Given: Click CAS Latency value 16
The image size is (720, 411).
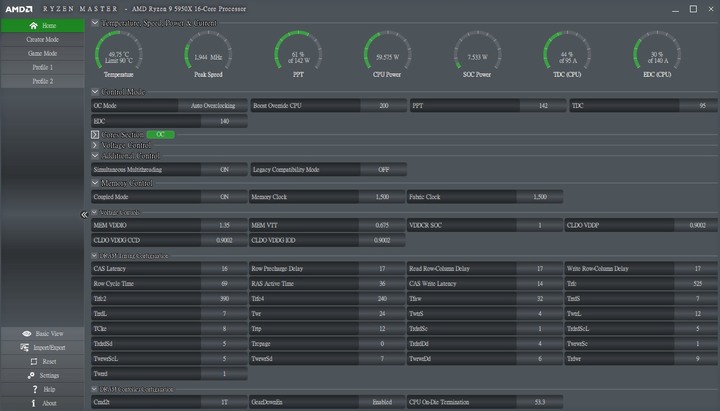Looking at the screenshot, I should [224, 269].
